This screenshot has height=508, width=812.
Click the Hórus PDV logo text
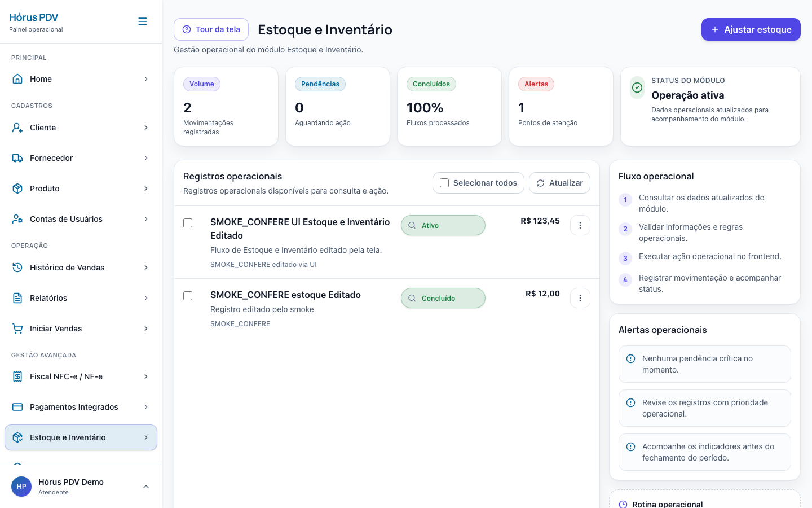tap(34, 17)
